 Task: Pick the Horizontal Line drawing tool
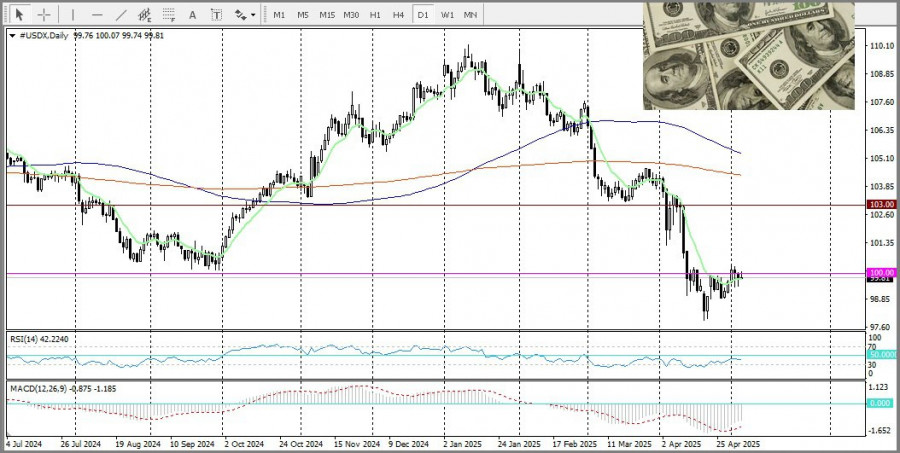97,15
